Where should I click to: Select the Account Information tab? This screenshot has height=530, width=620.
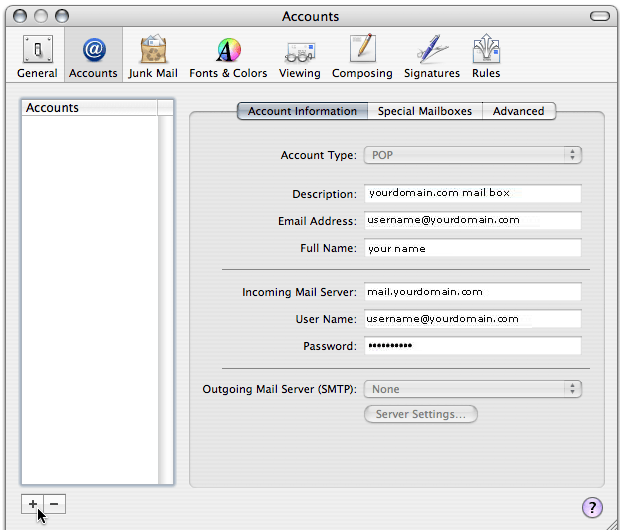(302, 111)
